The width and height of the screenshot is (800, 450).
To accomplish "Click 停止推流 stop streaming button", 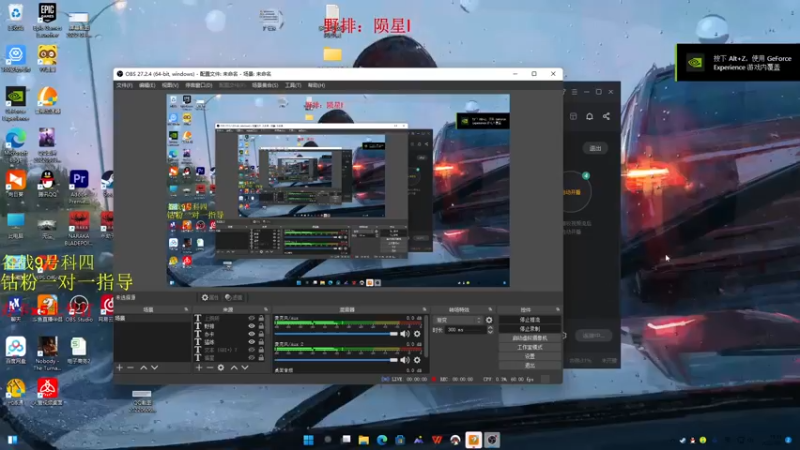I will tap(530, 319).
